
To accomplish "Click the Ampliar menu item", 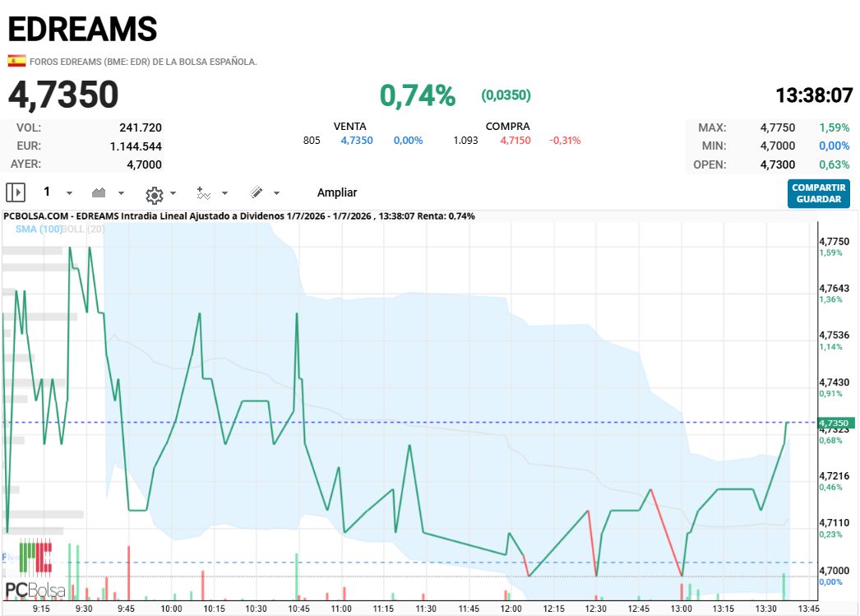I will coord(337,192).
